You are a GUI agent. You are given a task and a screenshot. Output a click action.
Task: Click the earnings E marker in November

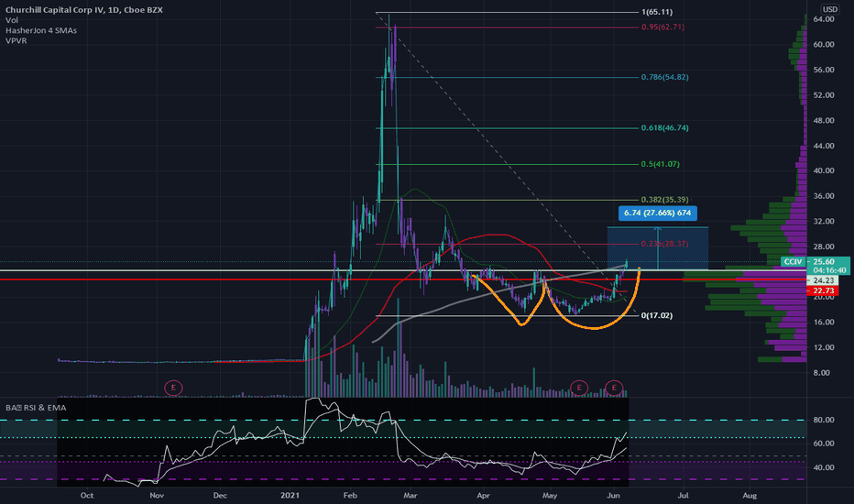pyautogui.click(x=173, y=388)
